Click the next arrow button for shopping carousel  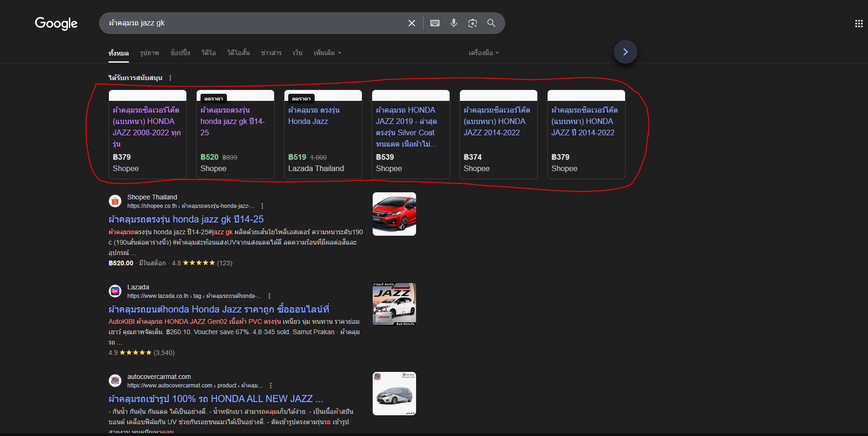tap(626, 52)
